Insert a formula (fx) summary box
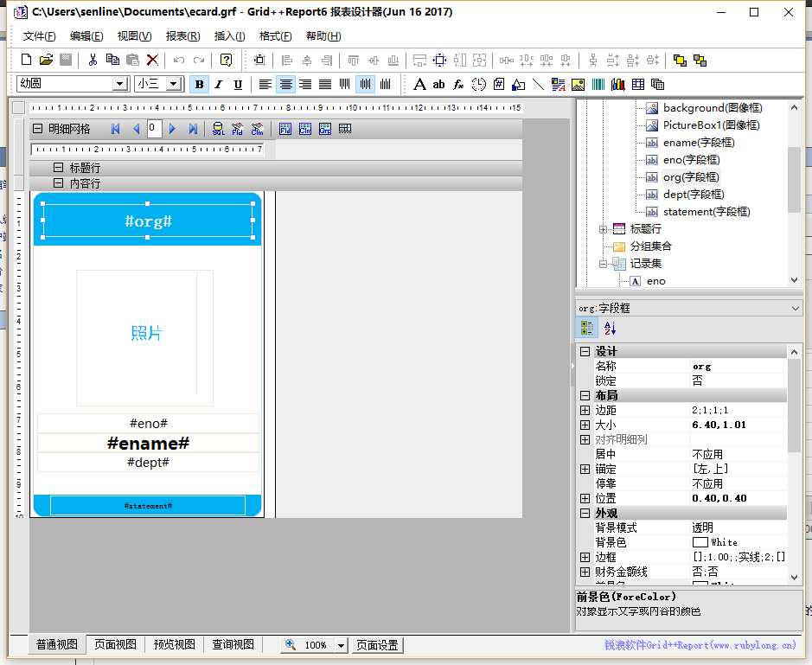812x665 pixels. pos(458,85)
